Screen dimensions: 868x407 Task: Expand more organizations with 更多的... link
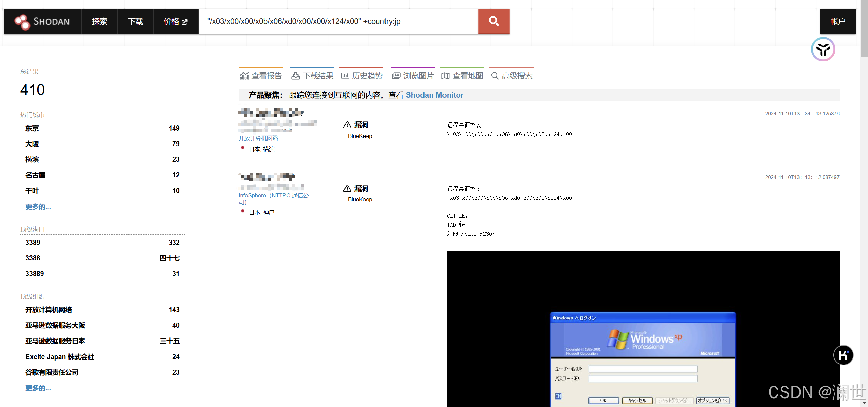tap(38, 388)
